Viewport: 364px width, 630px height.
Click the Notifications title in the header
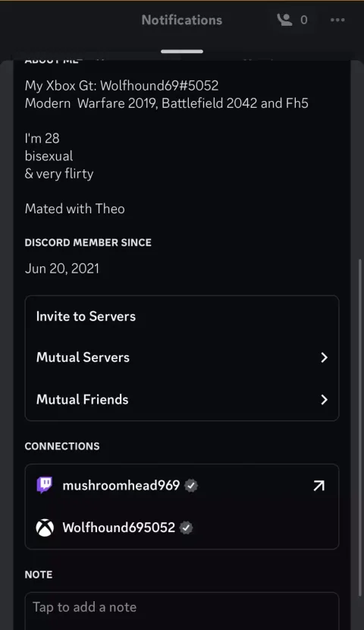click(182, 20)
